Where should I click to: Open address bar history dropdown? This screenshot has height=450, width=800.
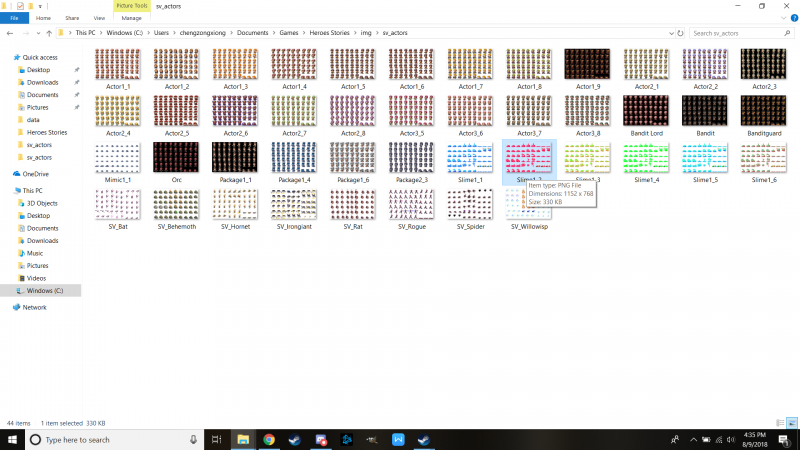(x=671, y=33)
